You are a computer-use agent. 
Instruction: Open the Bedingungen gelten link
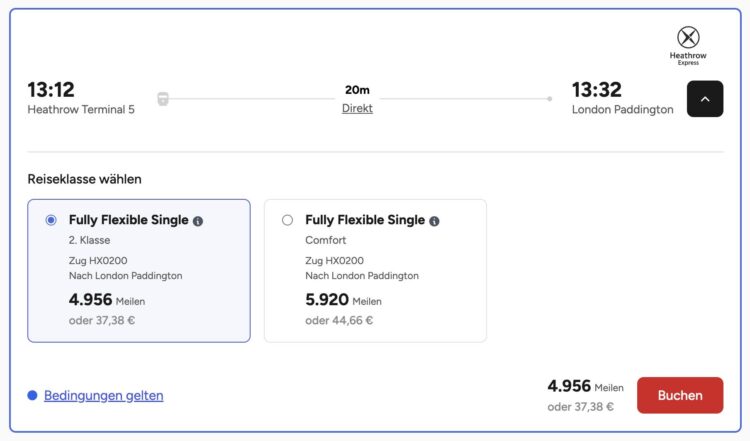pyautogui.click(x=104, y=396)
